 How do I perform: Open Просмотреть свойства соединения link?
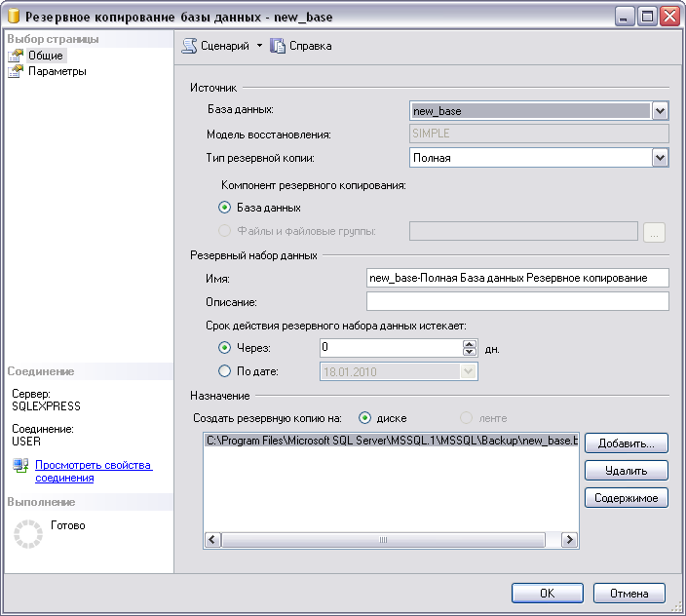(94, 472)
